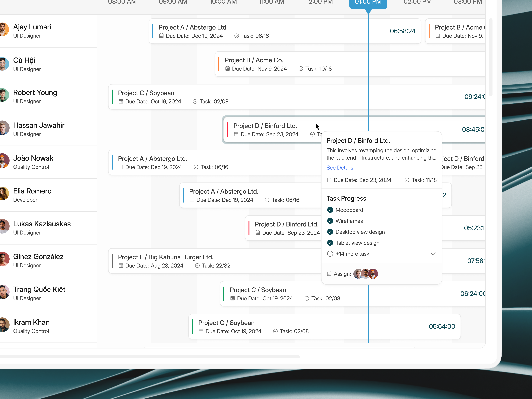Open the See Details link

pos(340,168)
